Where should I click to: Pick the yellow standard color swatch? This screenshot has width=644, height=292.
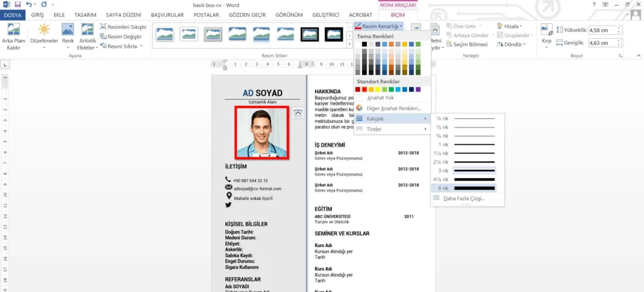(x=377, y=89)
